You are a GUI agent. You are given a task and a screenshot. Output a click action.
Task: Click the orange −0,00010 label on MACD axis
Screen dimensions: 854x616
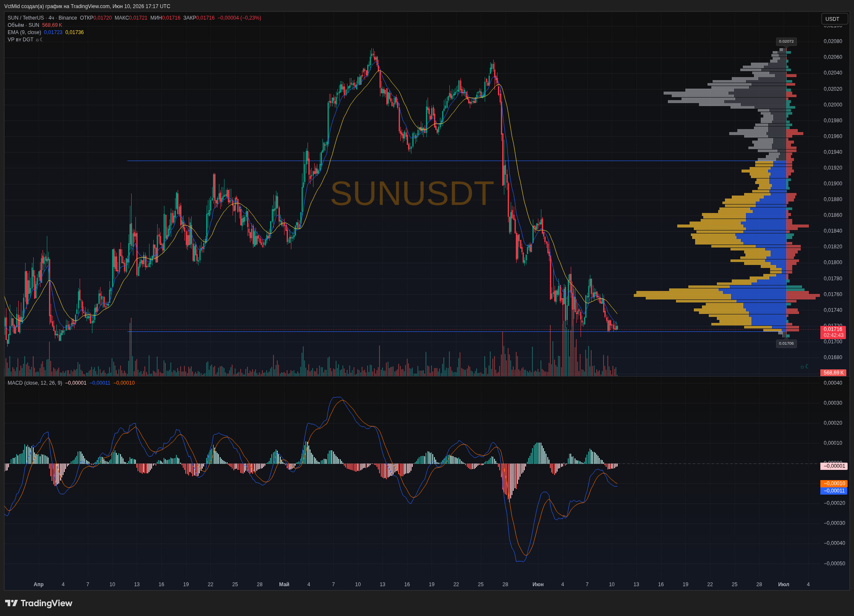point(834,484)
